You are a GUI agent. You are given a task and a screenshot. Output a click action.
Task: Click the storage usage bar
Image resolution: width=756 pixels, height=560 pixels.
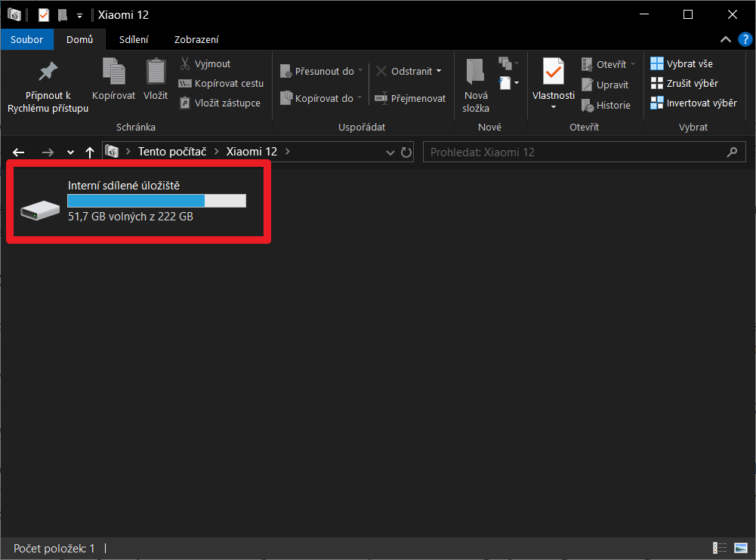click(x=156, y=201)
